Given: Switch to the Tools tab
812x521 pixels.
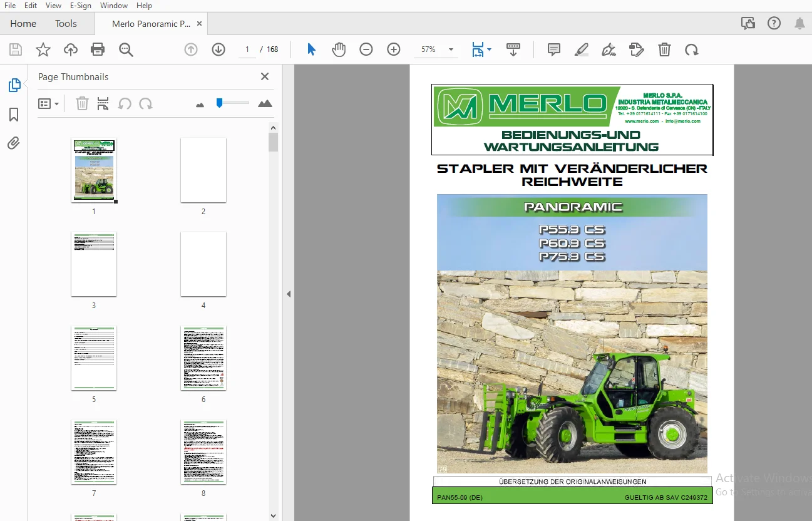Looking at the screenshot, I should pyautogui.click(x=66, y=23).
